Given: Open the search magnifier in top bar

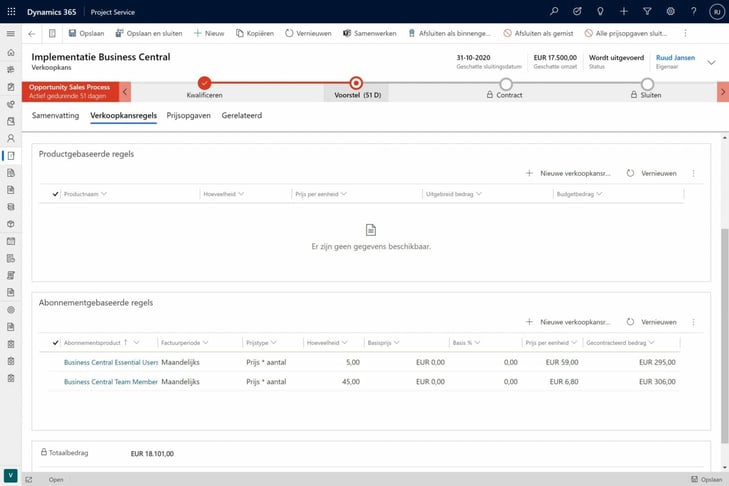Looking at the screenshot, I should click(x=554, y=11).
